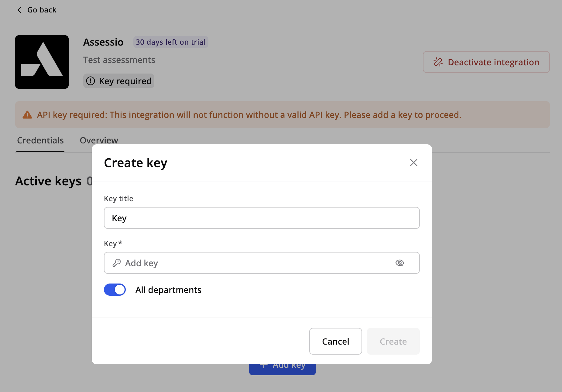
Task: Click the Assessio logo thumbnail
Action: tap(42, 62)
